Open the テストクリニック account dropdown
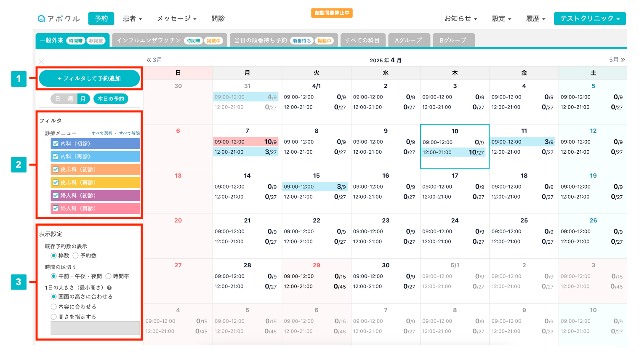 pyautogui.click(x=589, y=19)
